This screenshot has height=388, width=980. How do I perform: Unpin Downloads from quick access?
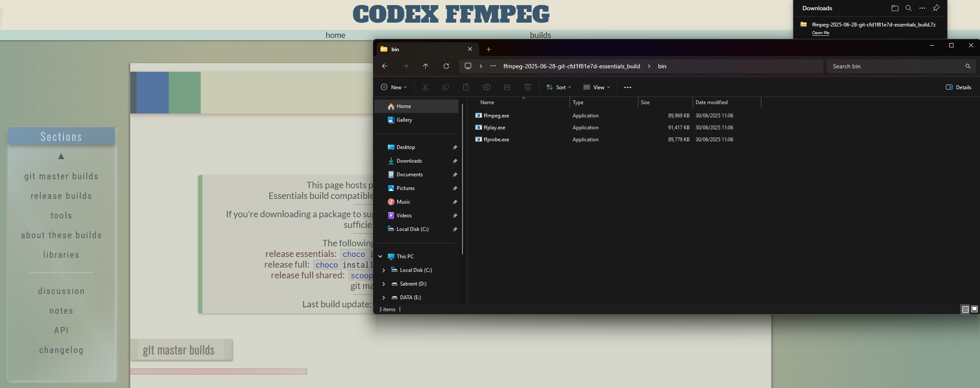point(455,161)
